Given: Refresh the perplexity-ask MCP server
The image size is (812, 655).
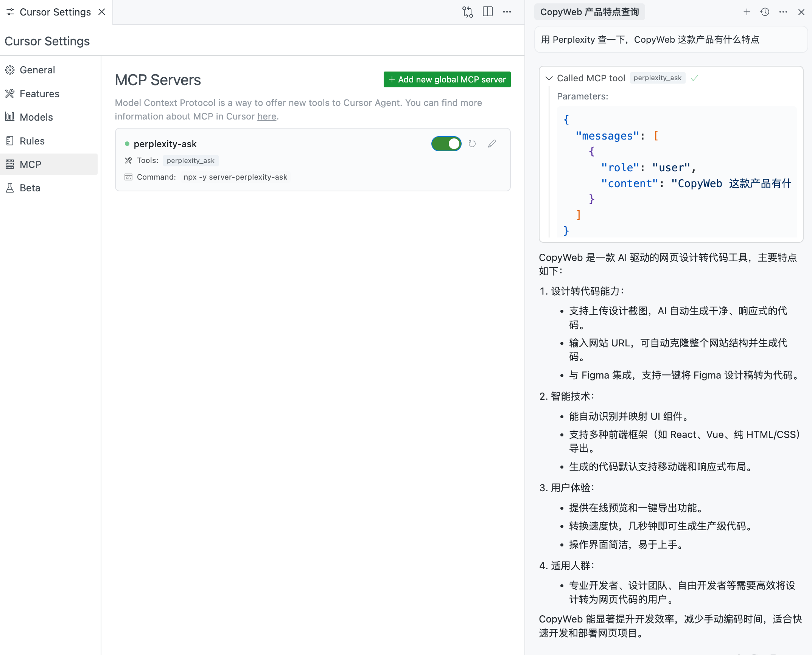Looking at the screenshot, I should 472,144.
